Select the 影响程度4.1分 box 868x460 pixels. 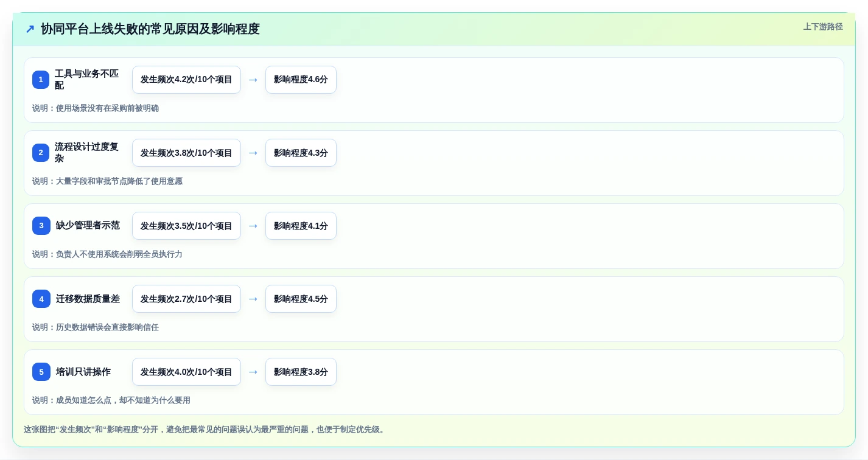(x=301, y=226)
